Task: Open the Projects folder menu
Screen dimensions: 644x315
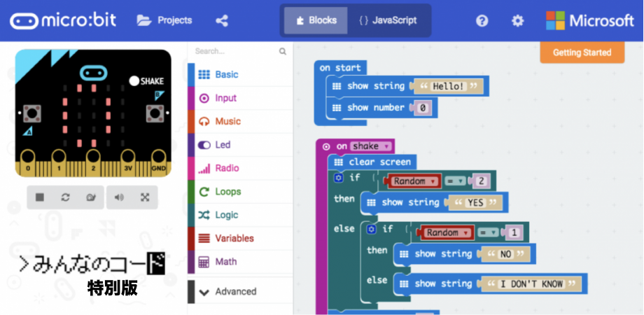Action: (x=164, y=20)
